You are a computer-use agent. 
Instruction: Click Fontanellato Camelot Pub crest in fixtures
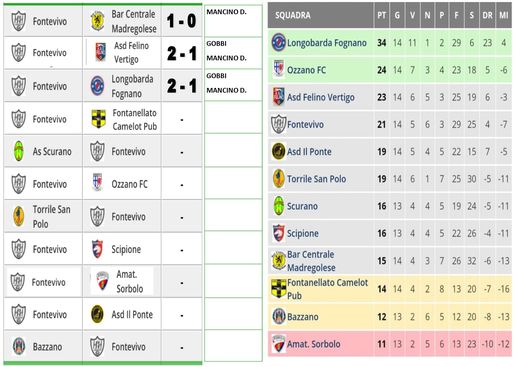pos(99,119)
